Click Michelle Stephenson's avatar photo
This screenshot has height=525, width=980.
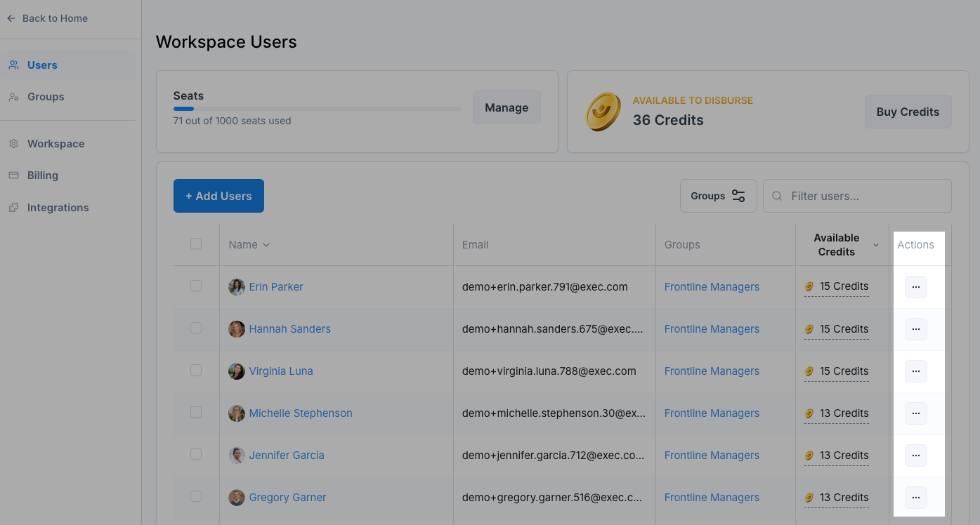237,413
